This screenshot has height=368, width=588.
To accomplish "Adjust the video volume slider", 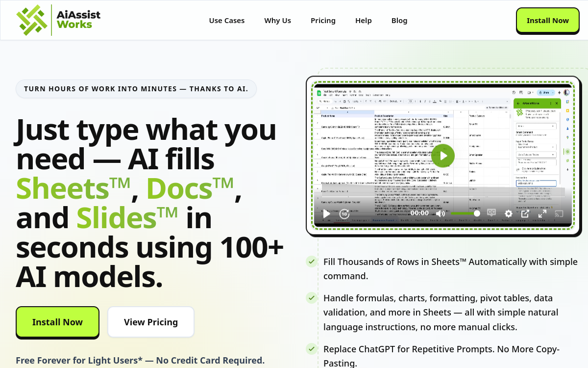I will 465,213.
